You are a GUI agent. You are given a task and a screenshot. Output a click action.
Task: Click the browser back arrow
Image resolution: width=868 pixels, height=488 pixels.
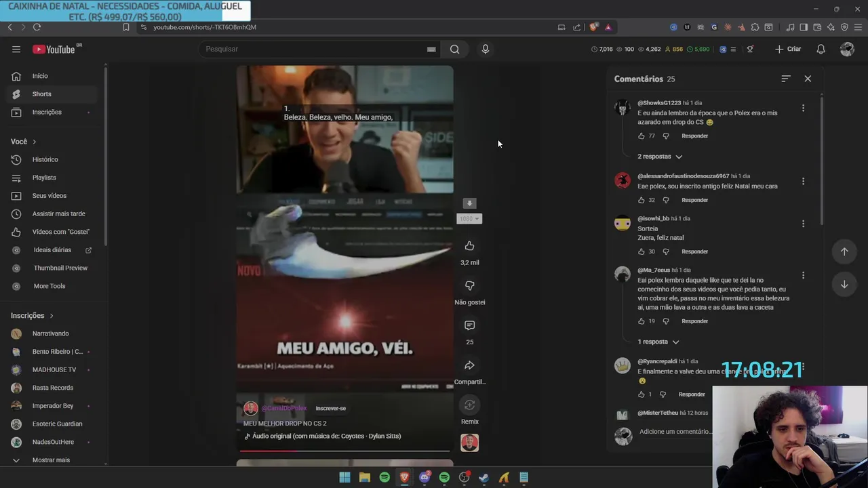(x=9, y=27)
